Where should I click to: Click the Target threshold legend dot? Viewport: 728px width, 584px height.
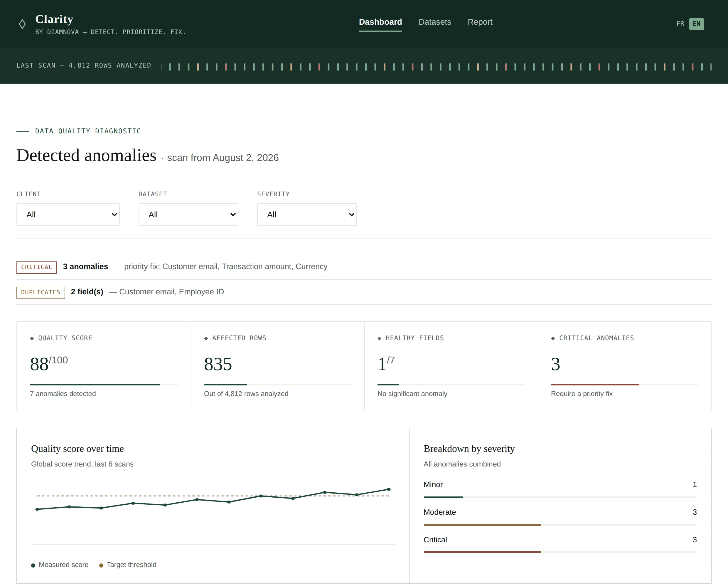(x=101, y=565)
